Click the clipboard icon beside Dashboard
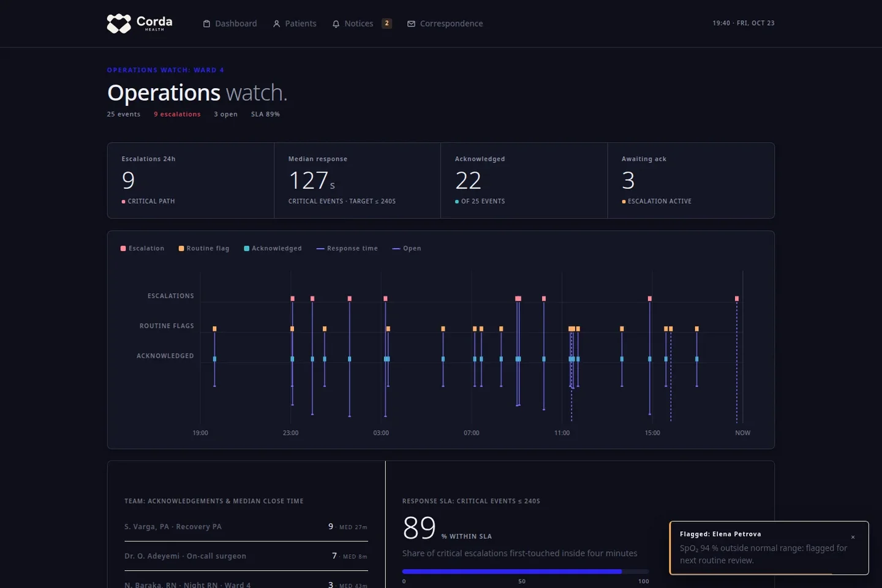Image resolution: width=882 pixels, height=588 pixels. coord(206,24)
